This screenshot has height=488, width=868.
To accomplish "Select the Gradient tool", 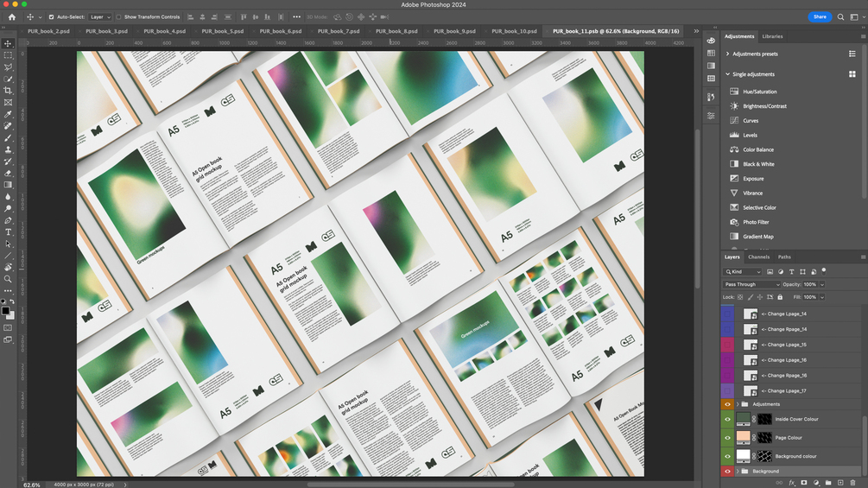I will 8,185.
